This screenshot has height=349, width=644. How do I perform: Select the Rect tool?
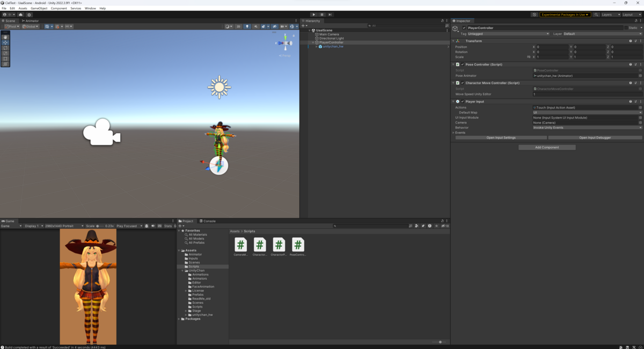(5, 59)
